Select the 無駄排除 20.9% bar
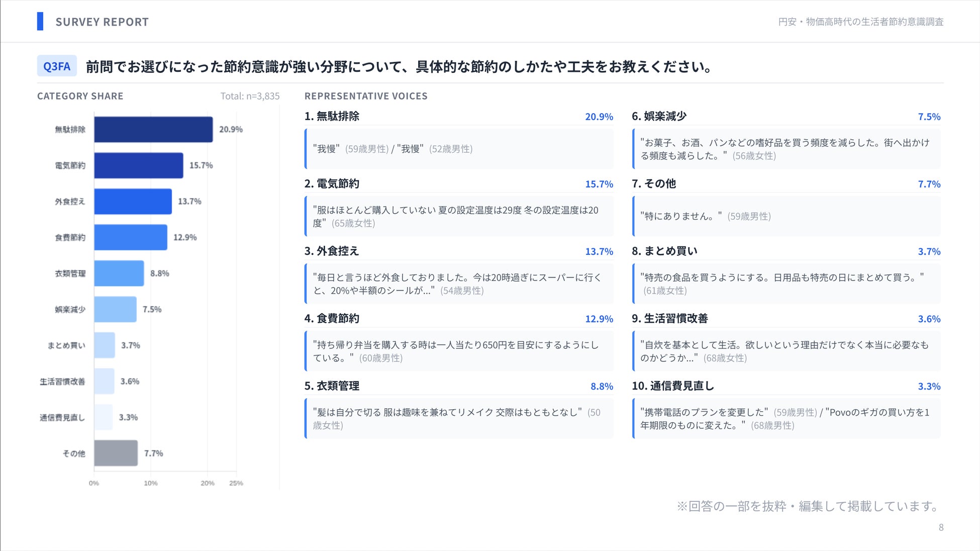Viewport: 980px width, 551px height. click(x=153, y=129)
